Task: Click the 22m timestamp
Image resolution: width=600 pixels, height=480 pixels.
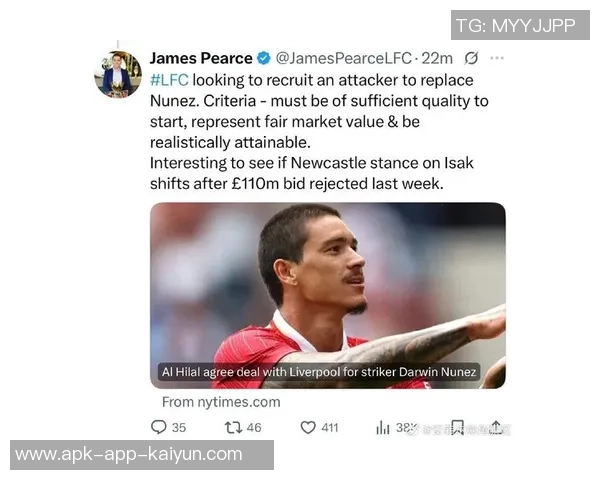Action: [x=437, y=58]
